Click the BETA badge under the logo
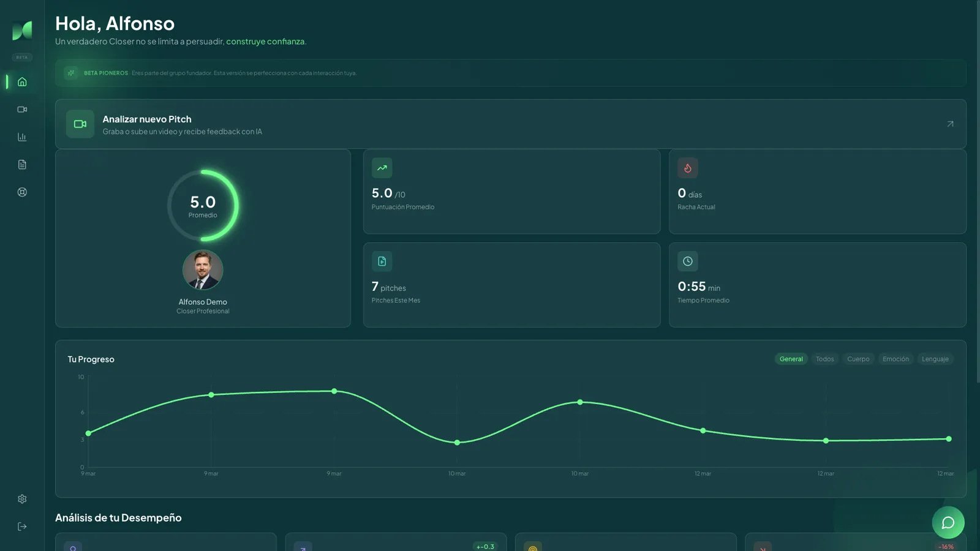The height and width of the screenshot is (551, 980). 22,58
